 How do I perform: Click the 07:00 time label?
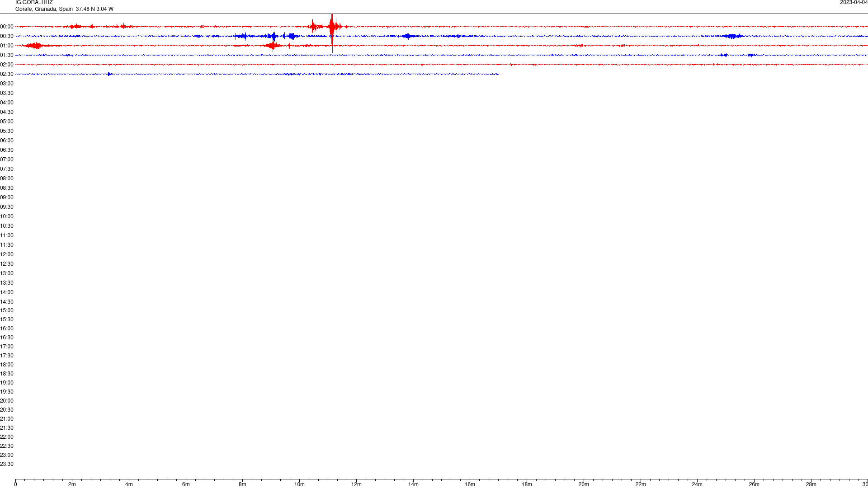click(7, 160)
